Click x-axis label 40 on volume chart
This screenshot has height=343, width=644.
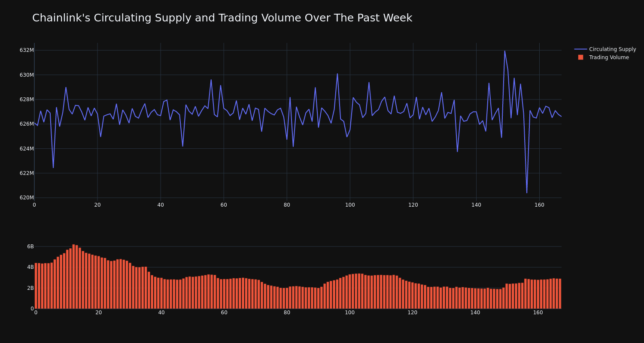pos(161,313)
